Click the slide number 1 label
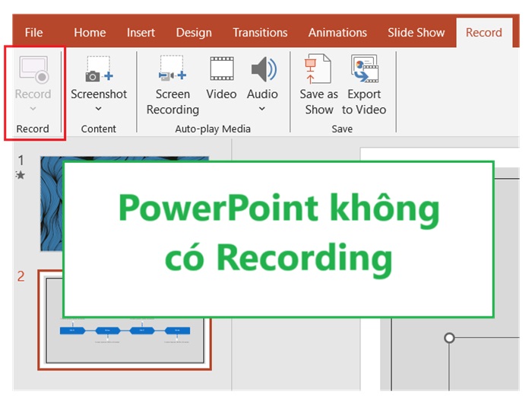This screenshot has height=401, width=532. coord(21,160)
